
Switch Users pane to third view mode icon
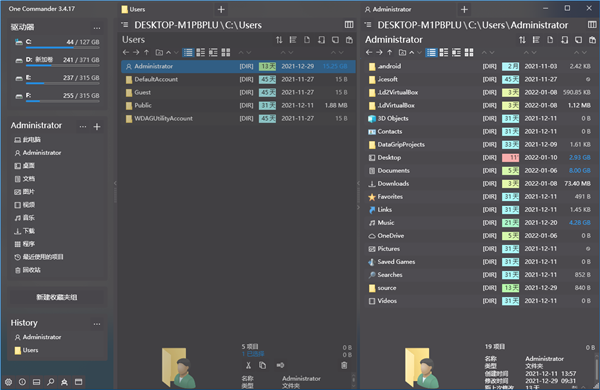click(213, 52)
